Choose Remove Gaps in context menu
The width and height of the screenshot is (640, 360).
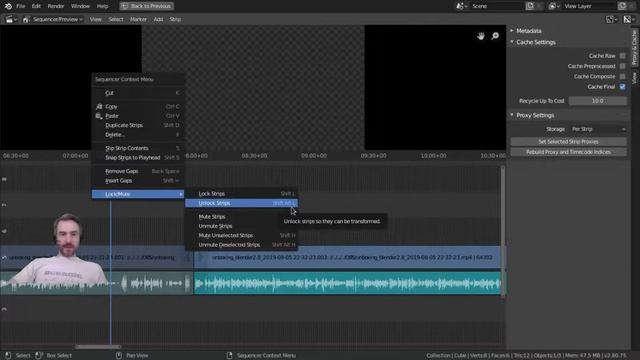tap(138, 171)
